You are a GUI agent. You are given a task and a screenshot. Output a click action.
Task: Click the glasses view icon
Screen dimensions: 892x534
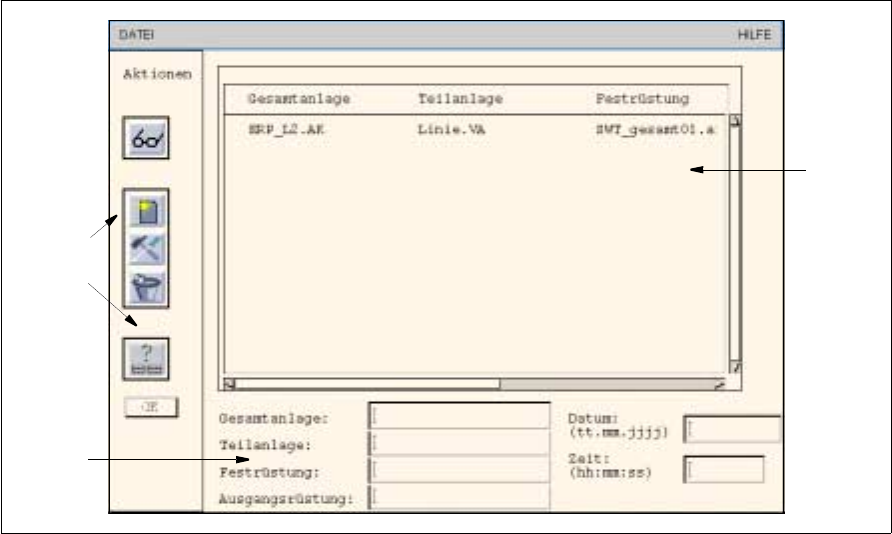(146, 138)
